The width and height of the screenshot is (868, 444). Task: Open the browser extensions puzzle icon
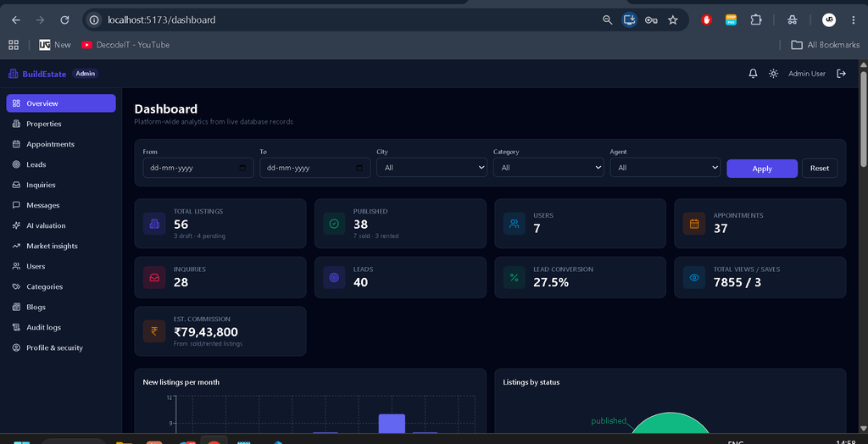[x=755, y=20]
